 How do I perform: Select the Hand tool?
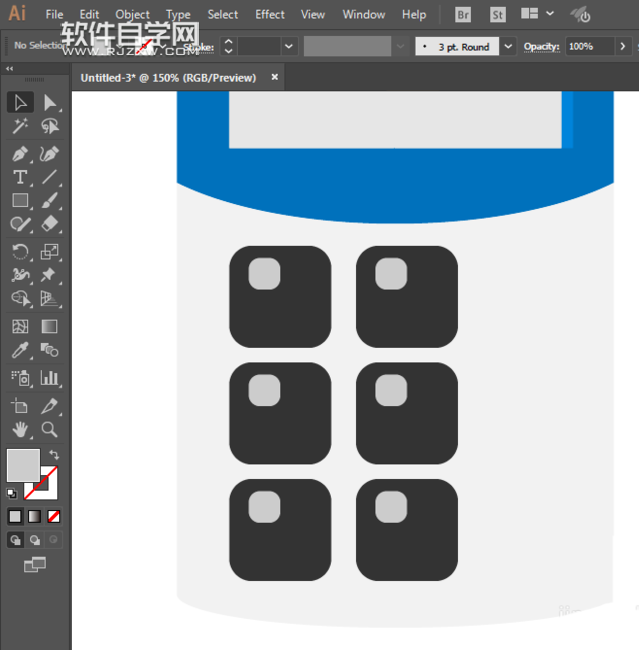(20, 430)
